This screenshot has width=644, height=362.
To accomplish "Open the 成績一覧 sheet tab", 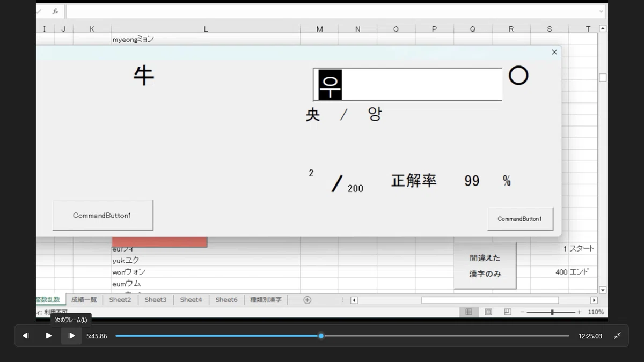I will pyautogui.click(x=84, y=300).
